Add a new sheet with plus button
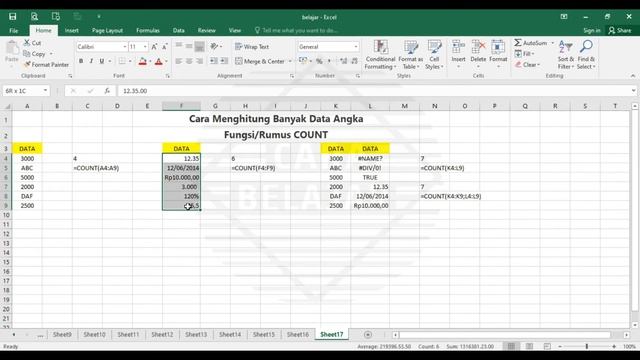Image resolution: width=640 pixels, height=360 pixels. point(368,335)
